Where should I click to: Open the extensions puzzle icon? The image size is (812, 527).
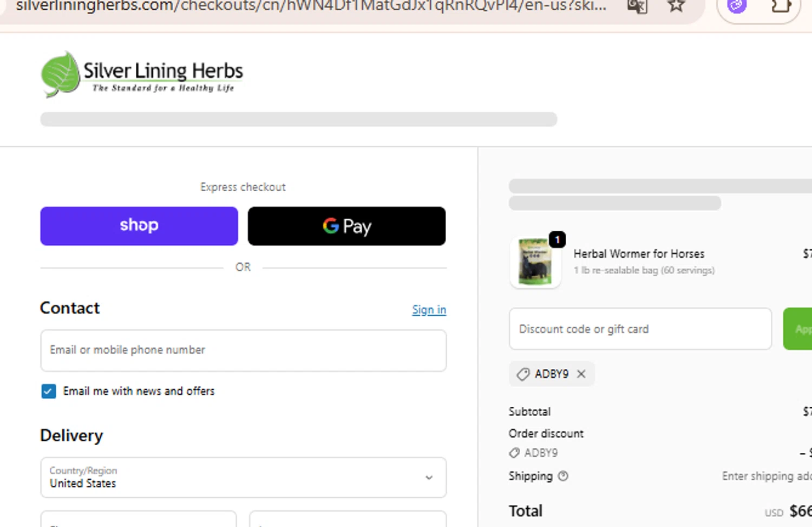(780, 5)
